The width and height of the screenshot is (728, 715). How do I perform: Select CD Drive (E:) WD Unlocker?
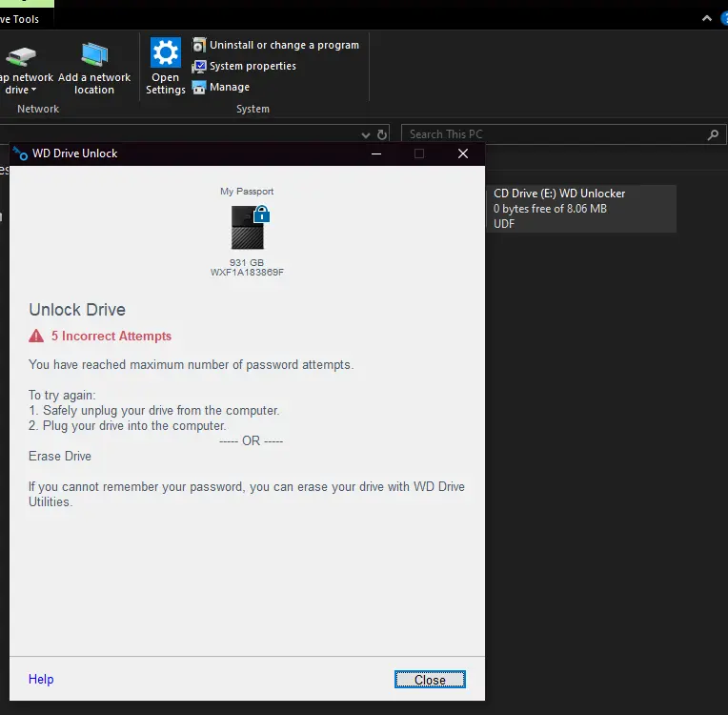pyautogui.click(x=581, y=209)
